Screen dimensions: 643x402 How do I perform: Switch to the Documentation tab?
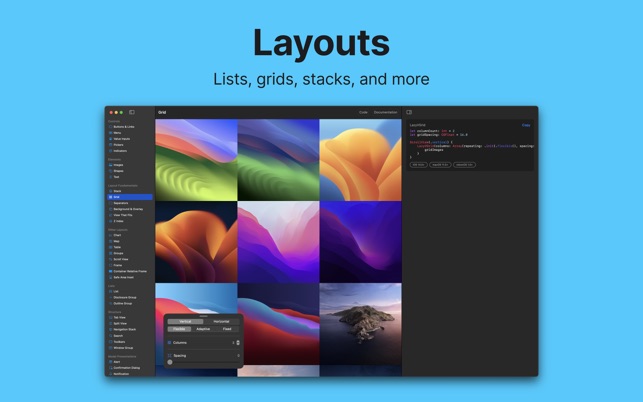[385, 112]
